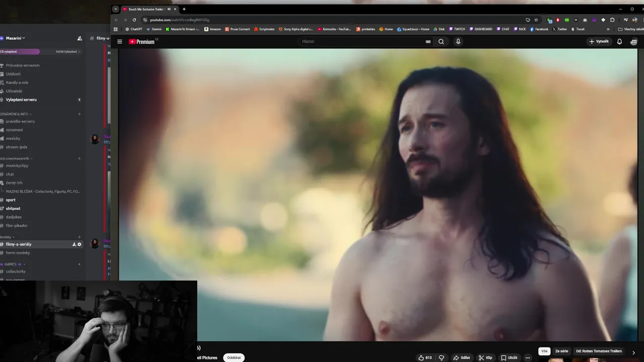Click the YouTube search magnifier button
This screenshot has width=644, height=362.
coord(441,42)
